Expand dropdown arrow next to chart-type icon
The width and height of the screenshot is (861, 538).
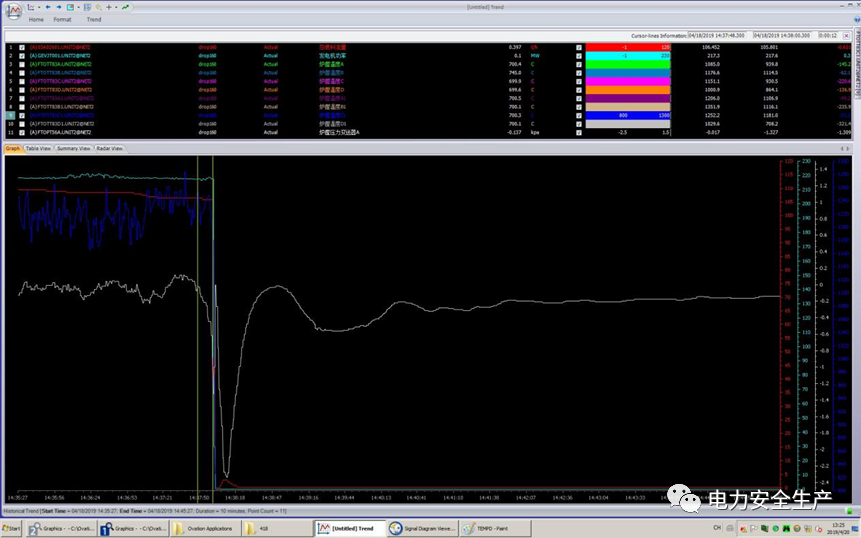click(38, 7)
